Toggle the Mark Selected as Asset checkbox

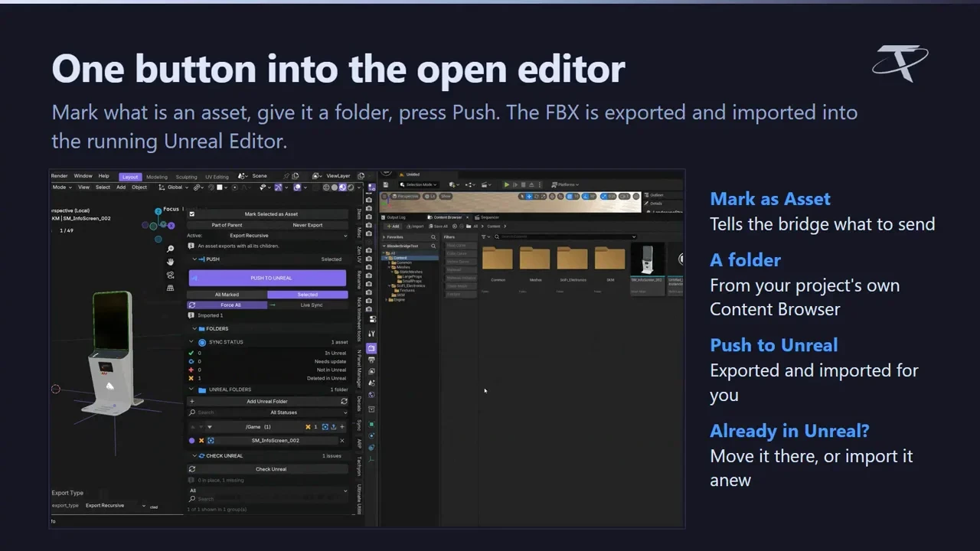click(x=192, y=214)
